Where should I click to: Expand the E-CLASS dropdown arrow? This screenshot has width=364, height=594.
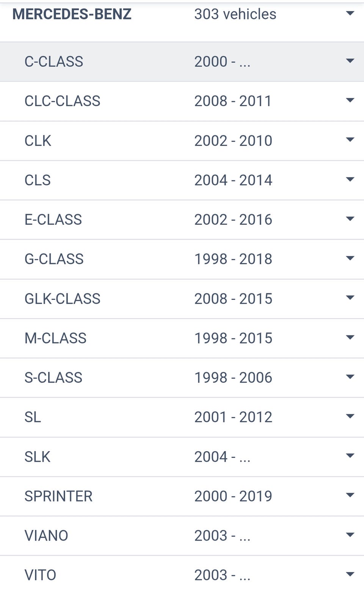[x=350, y=219]
